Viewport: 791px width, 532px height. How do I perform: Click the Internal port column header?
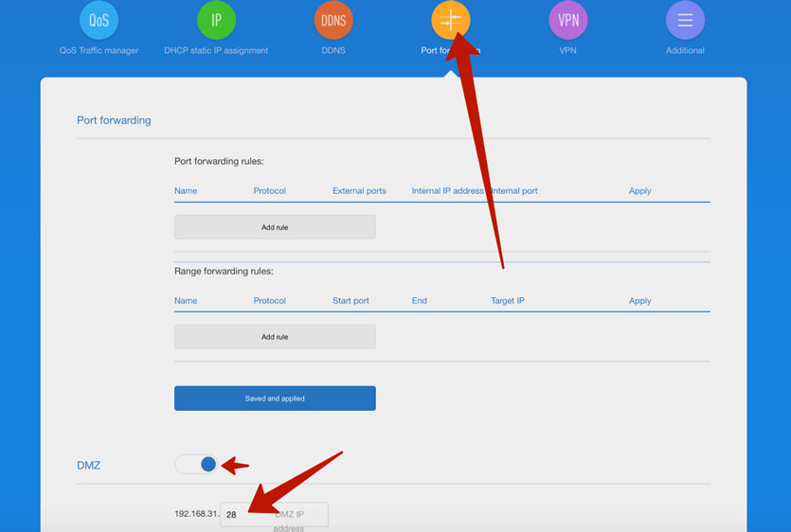pos(514,190)
